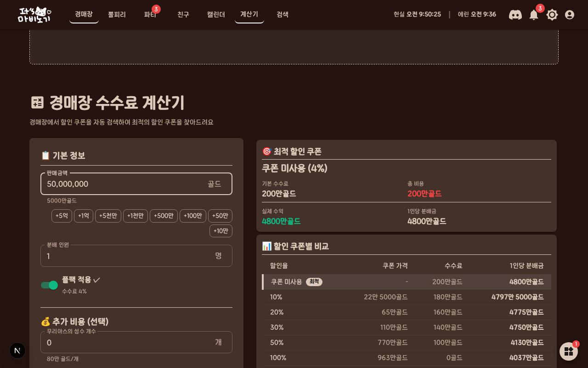
Task: Select the 30% coupon row
Action: coord(407,328)
